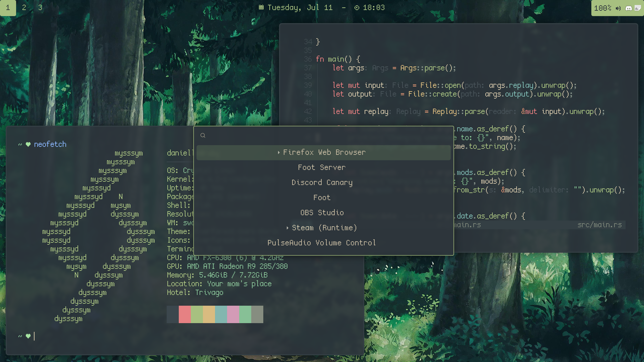The height and width of the screenshot is (362, 644).
Task: Click the heart prompt icon next to neofetch
Action: click(28, 144)
